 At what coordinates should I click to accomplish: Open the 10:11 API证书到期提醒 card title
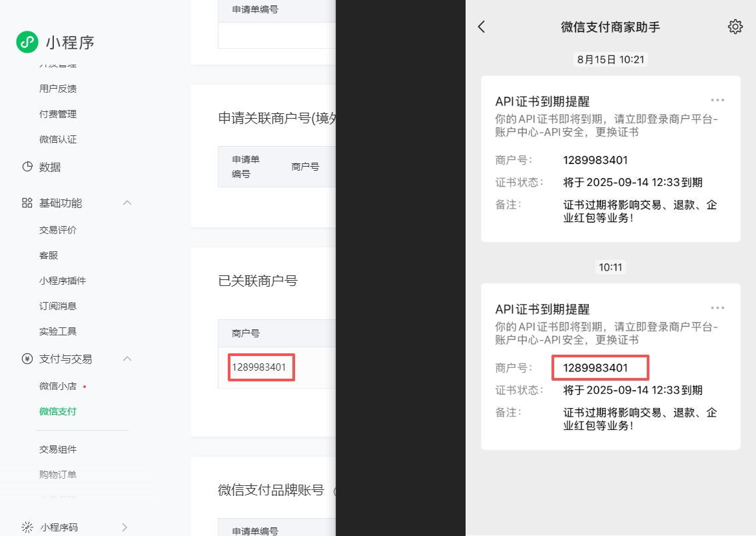click(542, 309)
